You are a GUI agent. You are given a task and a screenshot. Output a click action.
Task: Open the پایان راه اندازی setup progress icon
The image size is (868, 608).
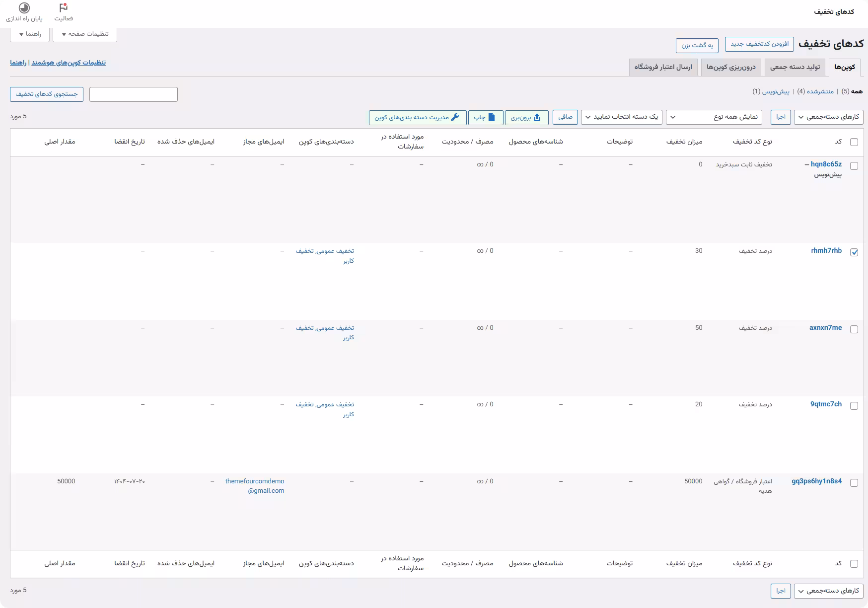(24, 8)
